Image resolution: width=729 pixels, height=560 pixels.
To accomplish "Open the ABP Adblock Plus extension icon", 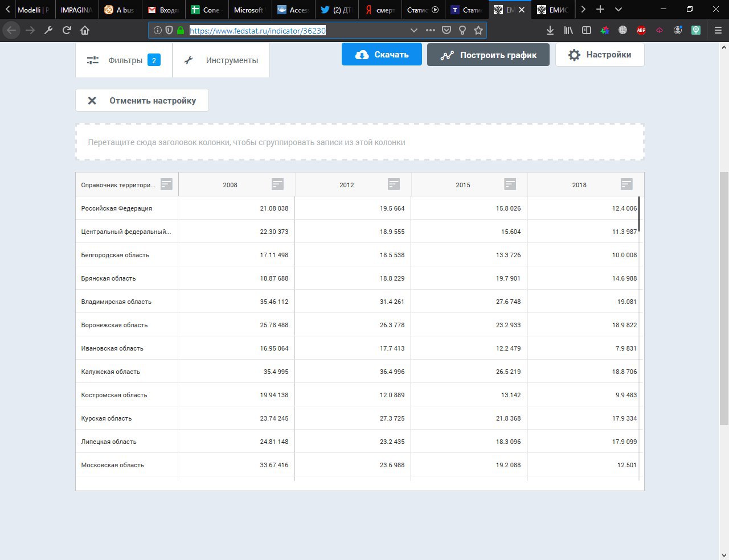I will click(x=641, y=30).
